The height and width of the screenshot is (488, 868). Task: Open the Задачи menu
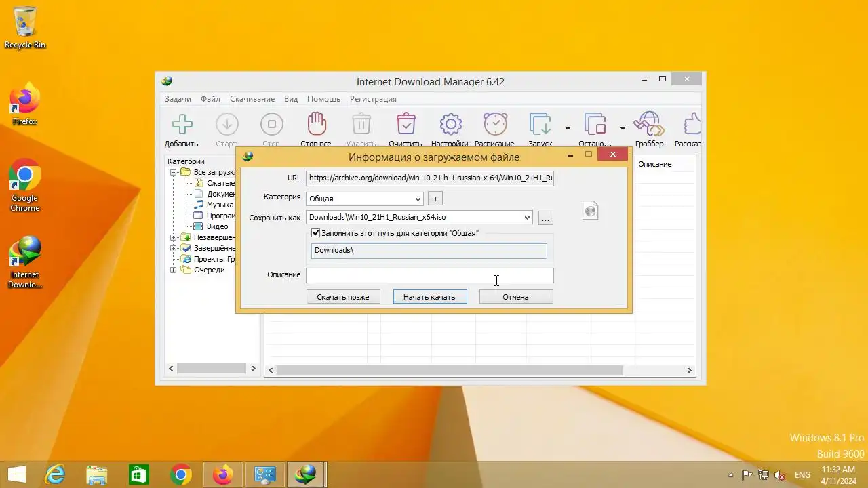tap(178, 99)
